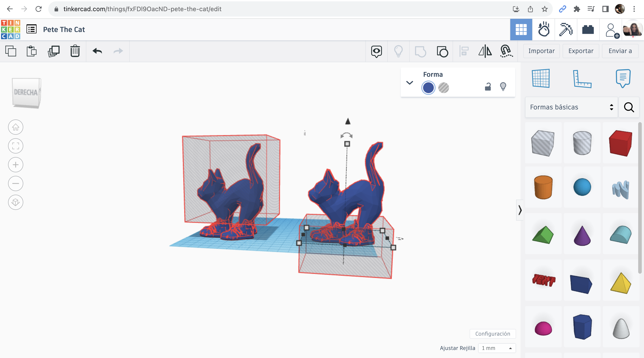Switch to the 3D design grid tab
The image size is (644, 358).
[521, 30]
